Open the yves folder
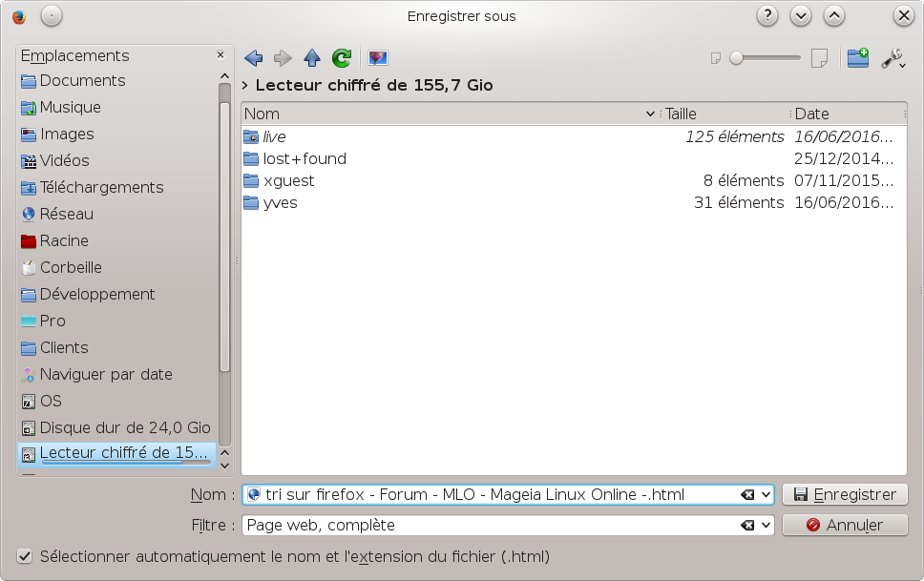This screenshot has width=924, height=581. tap(280, 202)
